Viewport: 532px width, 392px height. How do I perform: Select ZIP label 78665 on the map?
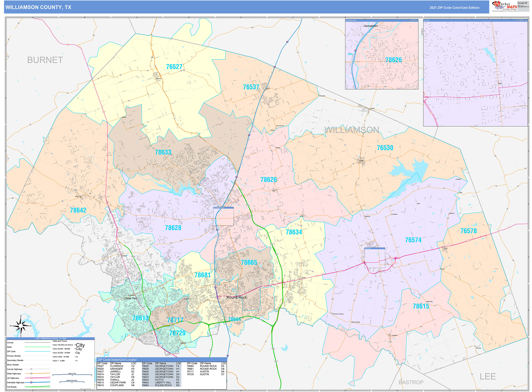249,262
